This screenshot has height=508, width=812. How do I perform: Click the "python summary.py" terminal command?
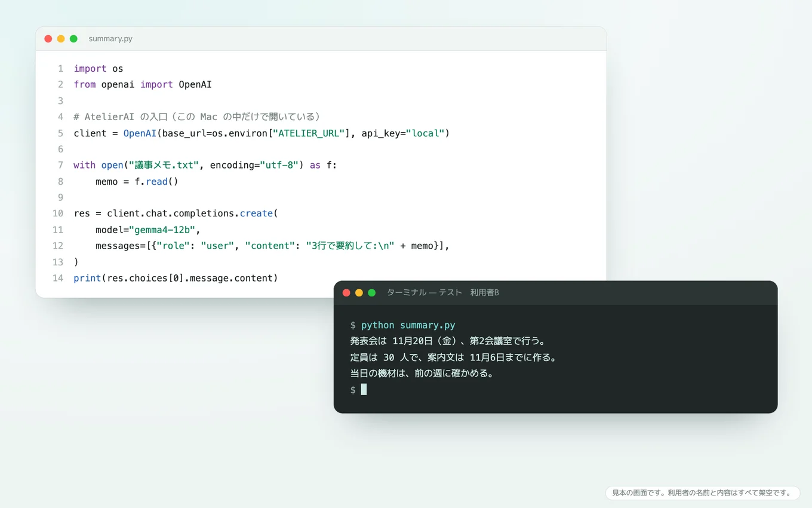coord(408,326)
